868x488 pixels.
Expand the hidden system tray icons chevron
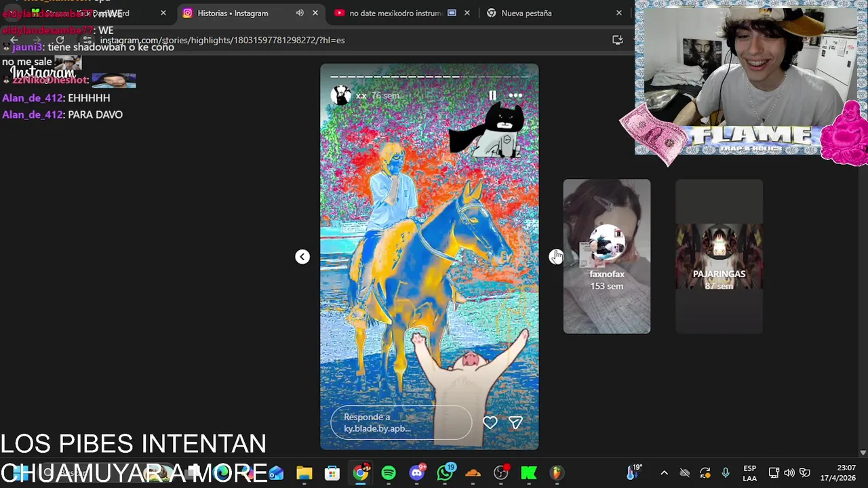[664, 473]
